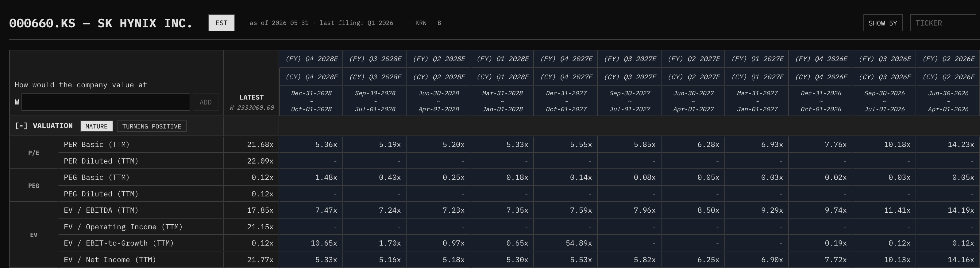Click EV/EBIT-to-Growth Q4 2028E value 10.65x
Viewport: 980px width, 268px height.
[324, 243]
